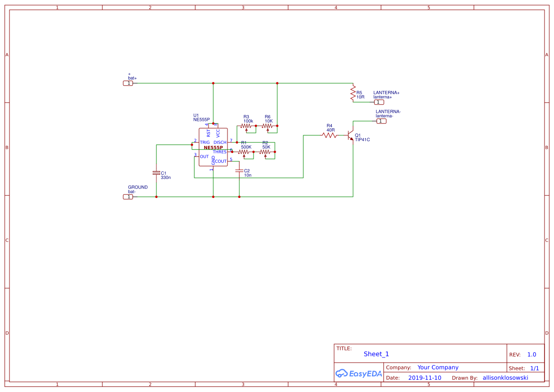
Task: Click the bat+ connector pin
Action: tap(128, 83)
